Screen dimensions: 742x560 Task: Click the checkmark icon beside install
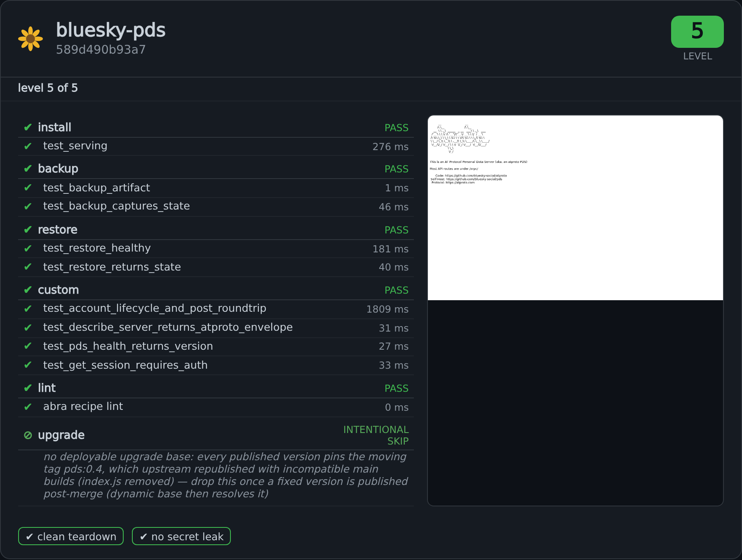28,127
